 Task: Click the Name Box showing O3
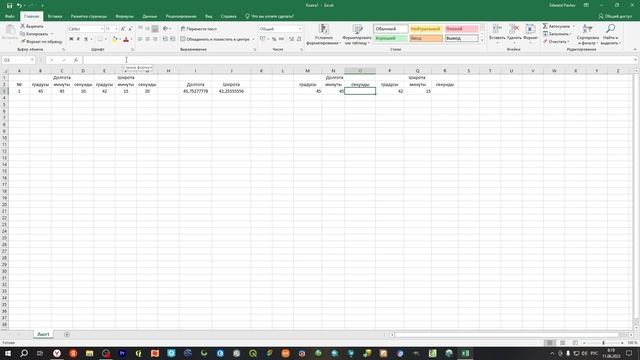[x=18, y=60]
